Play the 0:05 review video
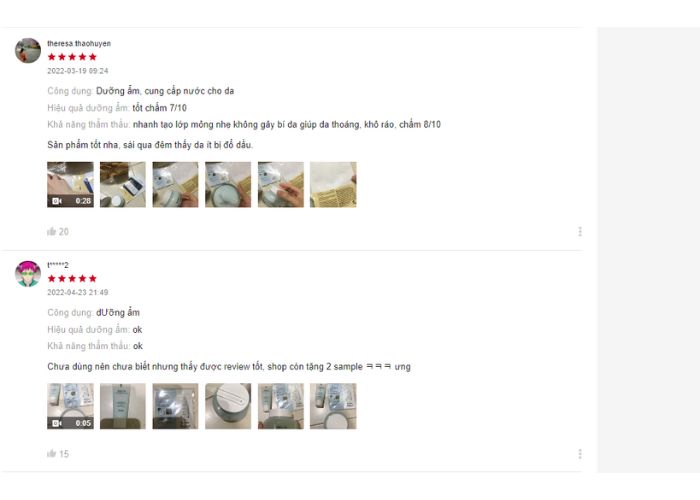The height and width of the screenshot is (500, 700). pyautogui.click(x=70, y=406)
